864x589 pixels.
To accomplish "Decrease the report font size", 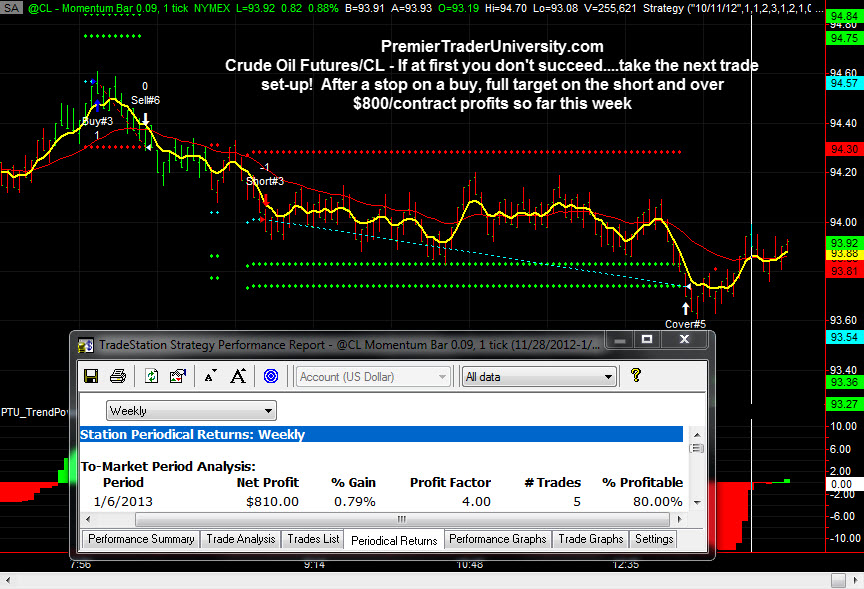I will click(x=210, y=376).
